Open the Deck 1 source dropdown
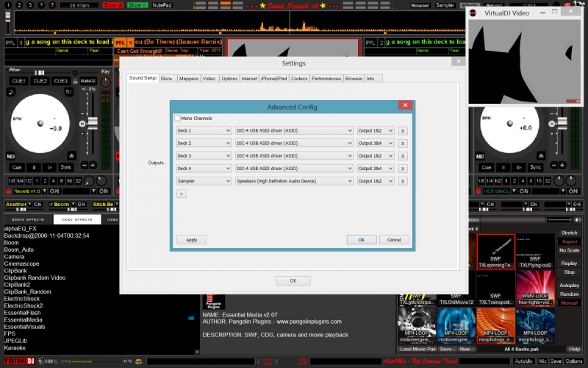The height and width of the screenshot is (368, 588). point(204,131)
